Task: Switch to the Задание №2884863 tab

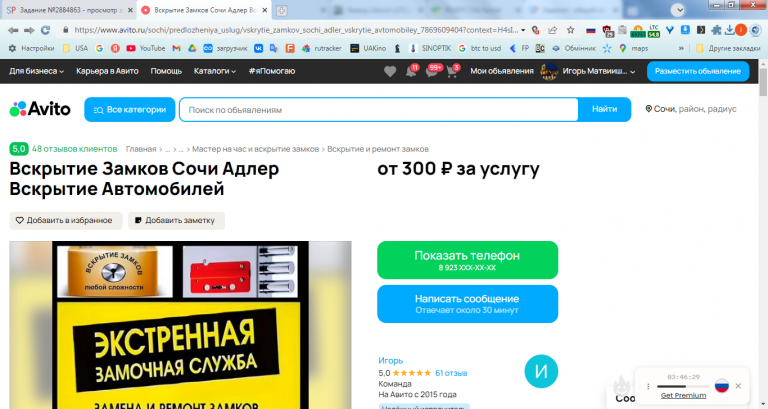Action: (x=69, y=10)
